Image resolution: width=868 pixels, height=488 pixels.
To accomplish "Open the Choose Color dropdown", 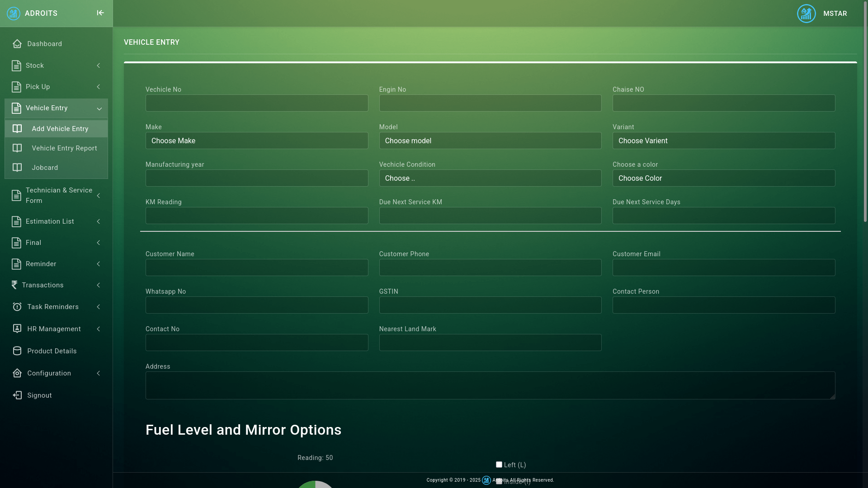I will coord(723,178).
